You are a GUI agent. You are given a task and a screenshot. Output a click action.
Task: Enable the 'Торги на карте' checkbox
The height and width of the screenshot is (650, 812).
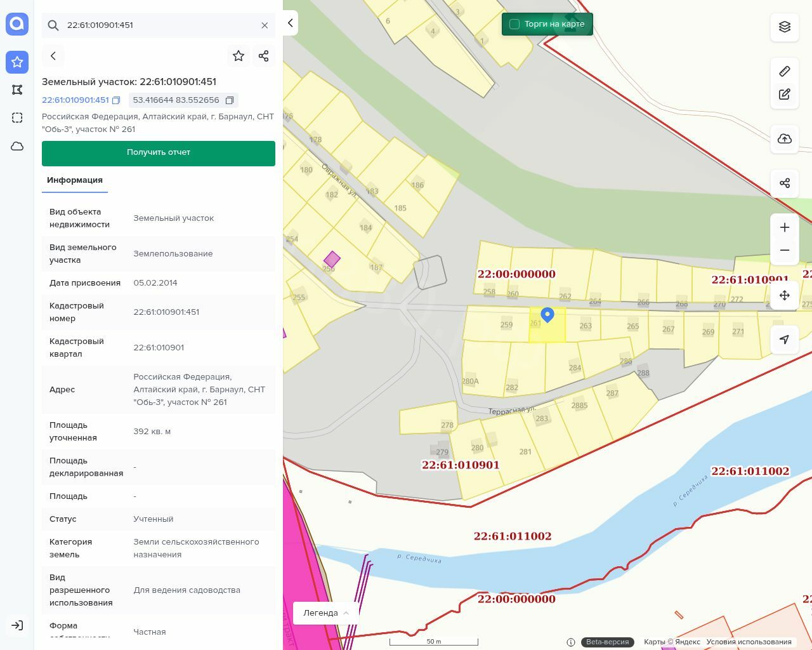(x=514, y=24)
